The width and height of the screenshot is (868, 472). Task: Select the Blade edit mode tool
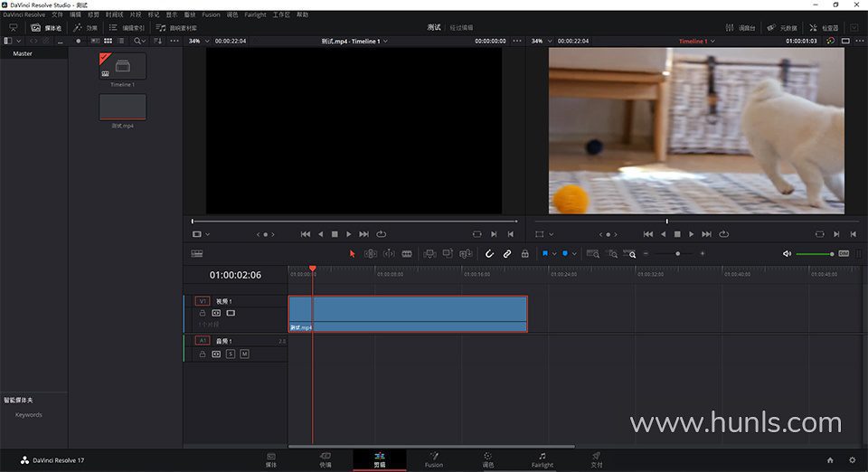point(407,254)
